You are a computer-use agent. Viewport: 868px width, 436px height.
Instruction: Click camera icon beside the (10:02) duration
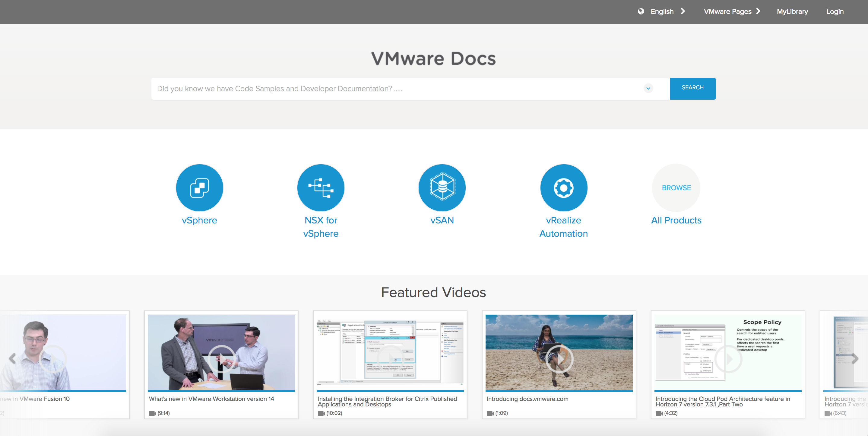(x=321, y=413)
